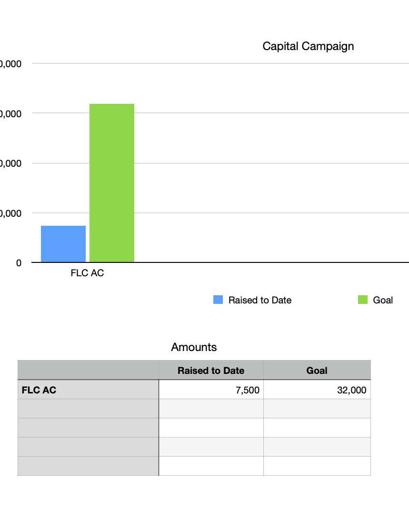This screenshot has height=532, width=409.
Task: Select the Goal legend label
Action: tap(383, 300)
